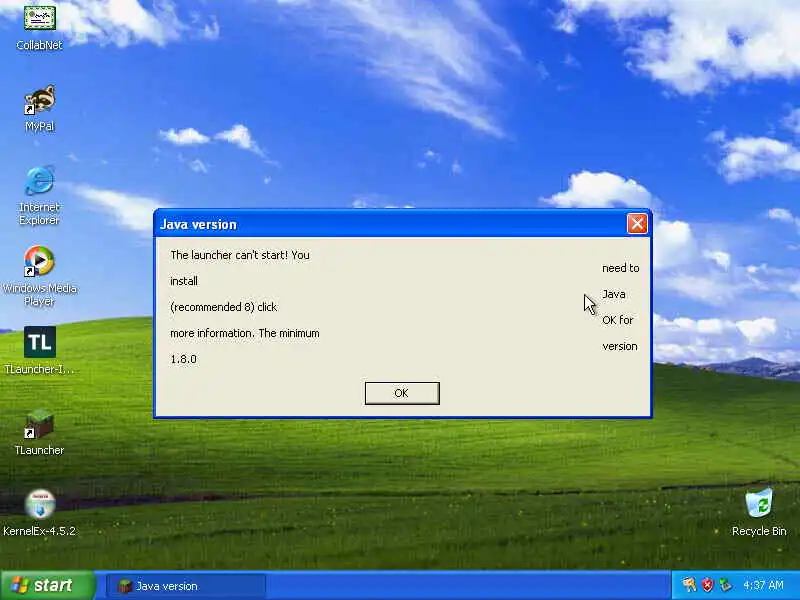Close the Java version dialog
The image size is (800, 600).
tap(637, 223)
